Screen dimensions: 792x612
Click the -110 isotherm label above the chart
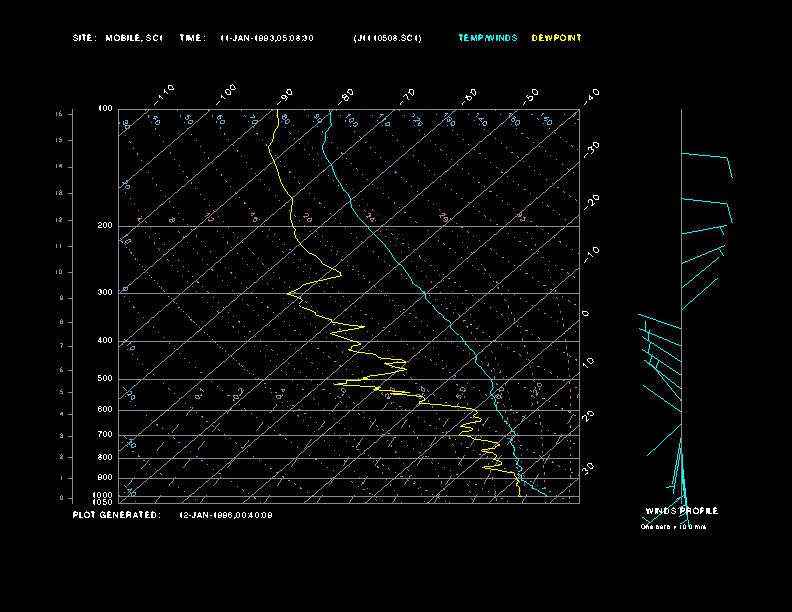164,94
